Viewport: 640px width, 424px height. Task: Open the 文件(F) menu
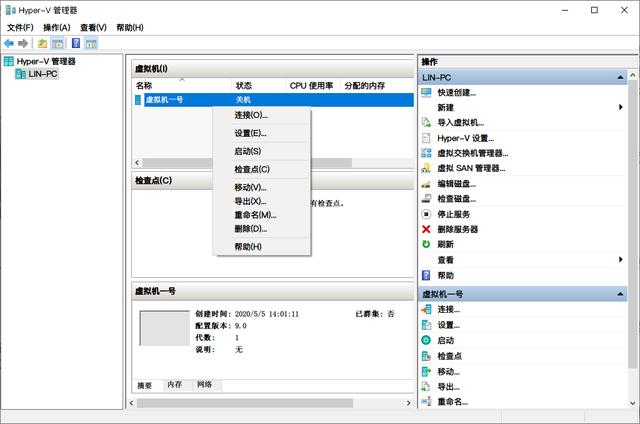[20, 27]
